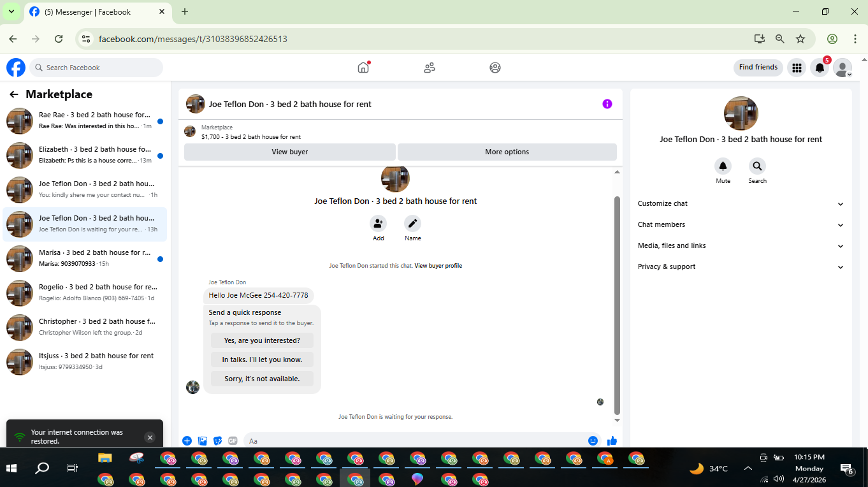
Task: Go back using the Marketplace back arrow
Action: pos(14,94)
